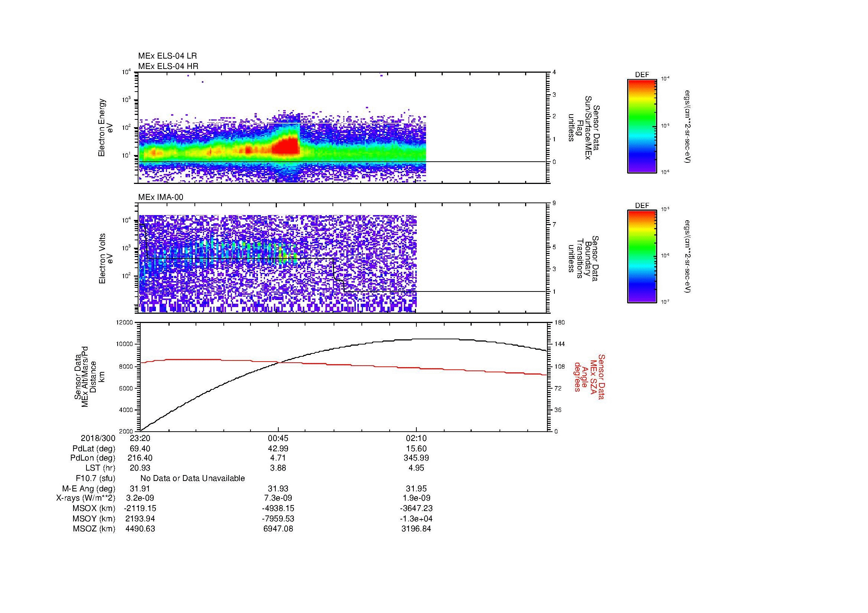This screenshot has height=613, width=868.
Task: Click the 'MEx IMA-00' plot title
Action: click(161, 197)
